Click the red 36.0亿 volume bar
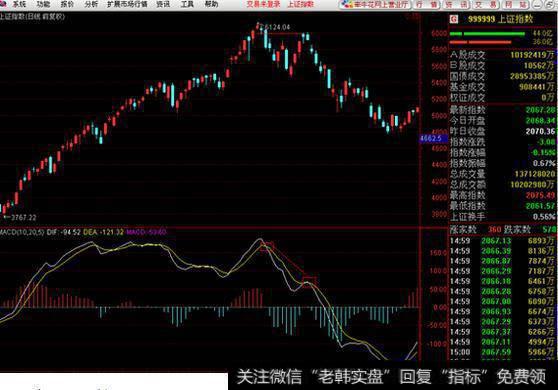This screenshot has height=390, width=558. pos(480,42)
